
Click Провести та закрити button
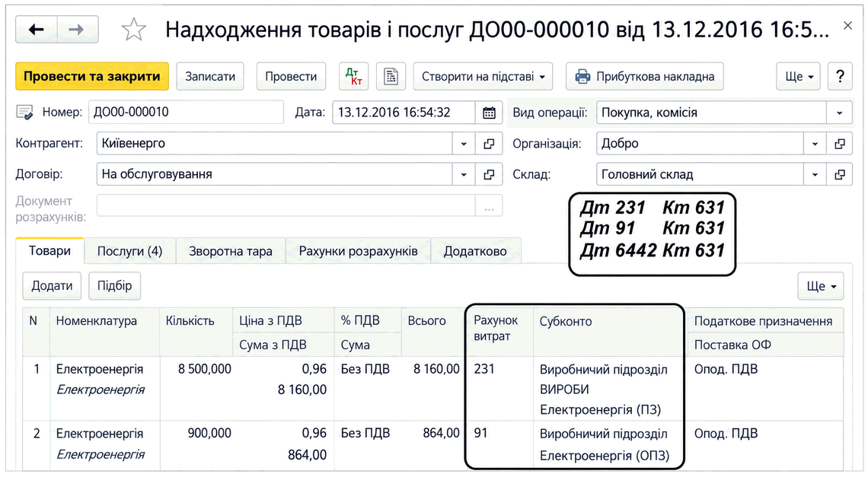tap(92, 76)
